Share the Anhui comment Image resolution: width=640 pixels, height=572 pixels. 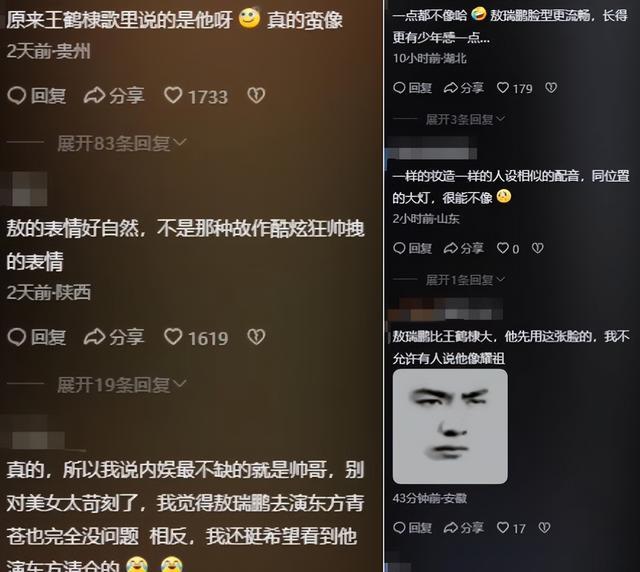464,528
